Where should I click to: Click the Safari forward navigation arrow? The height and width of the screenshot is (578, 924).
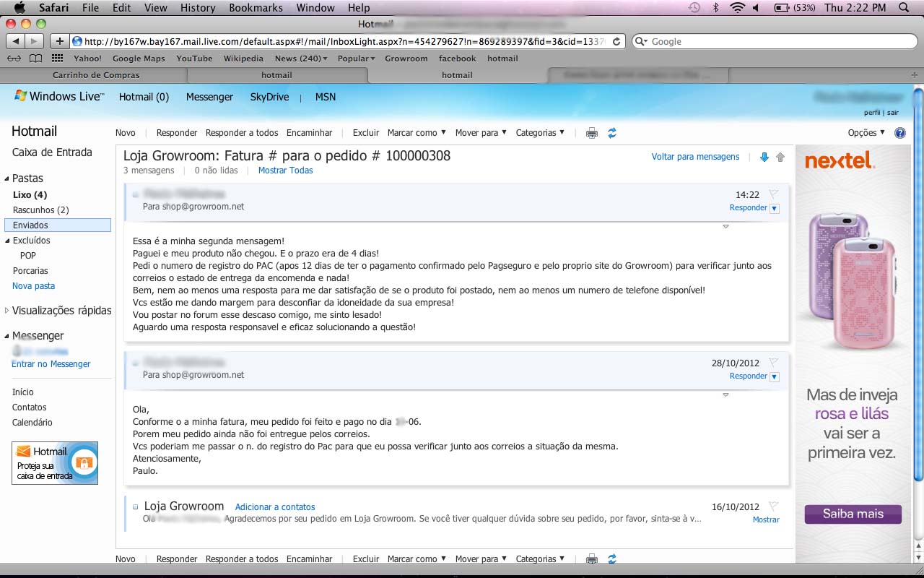35,41
